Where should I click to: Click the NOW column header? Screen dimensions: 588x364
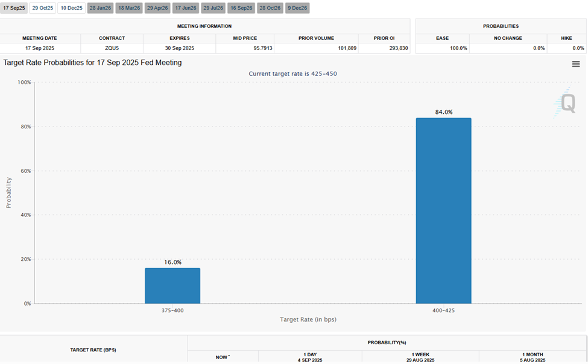[223, 357]
